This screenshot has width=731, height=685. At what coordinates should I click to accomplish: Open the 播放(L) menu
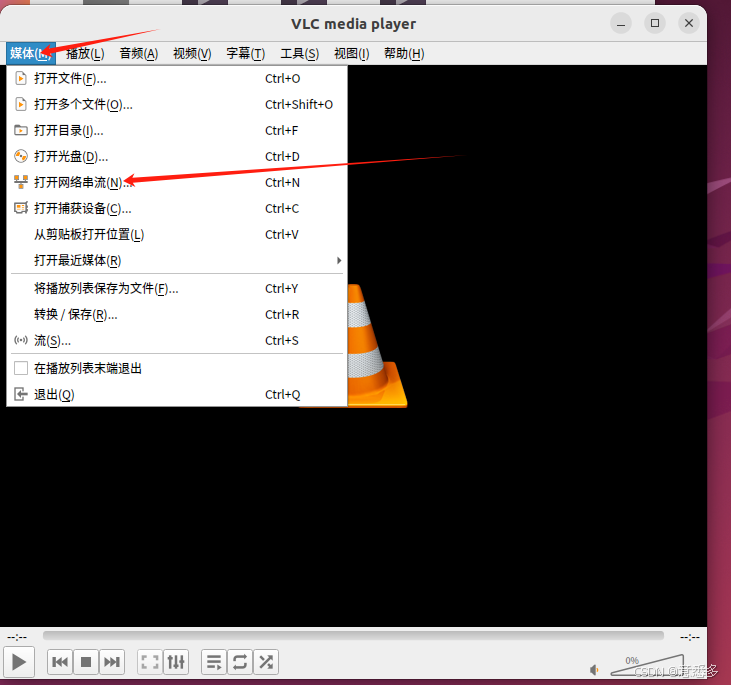pos(85,53)
